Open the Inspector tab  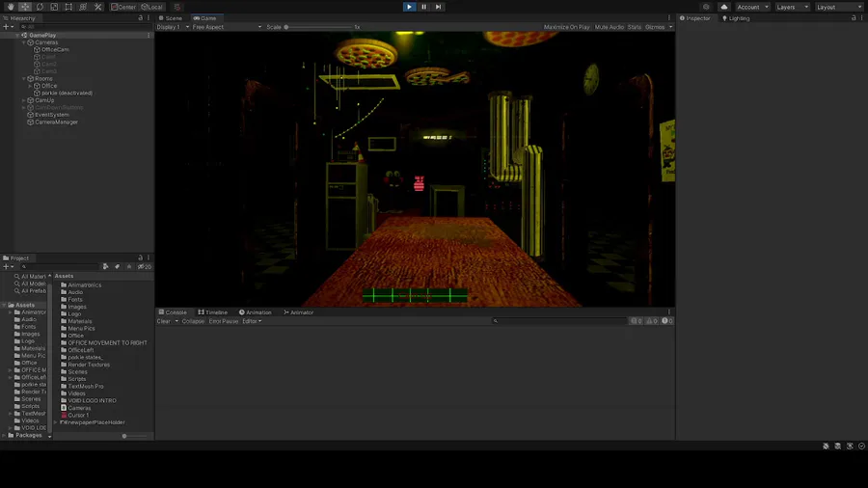click(x=695, y=17)
